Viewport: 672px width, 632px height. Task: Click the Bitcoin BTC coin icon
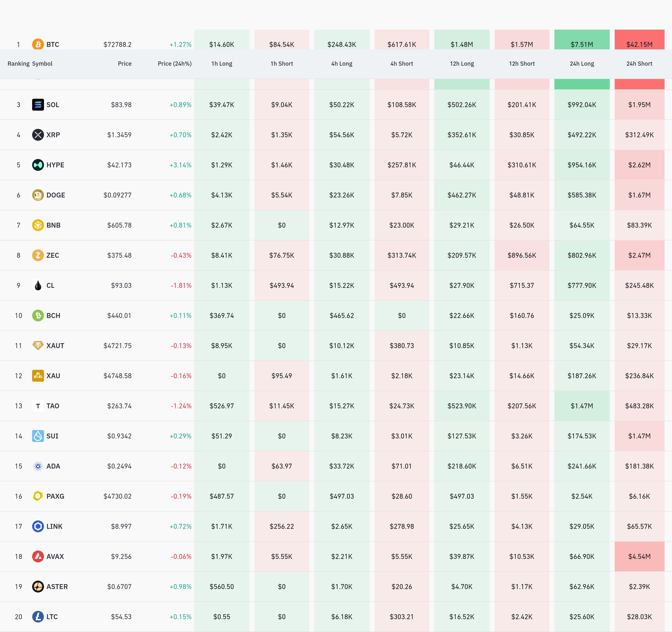pos(38,44)
